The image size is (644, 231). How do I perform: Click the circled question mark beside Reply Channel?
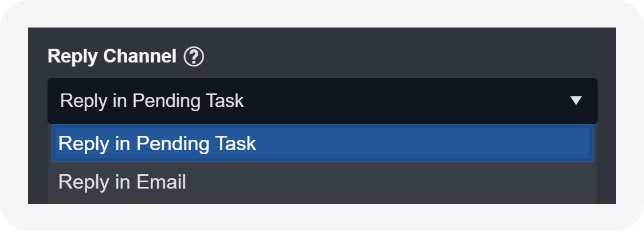pos(194,57)
